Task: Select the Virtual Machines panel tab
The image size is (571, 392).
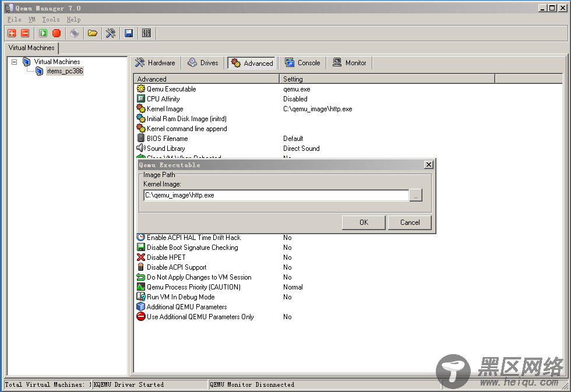Action: (x=31, y=48)
